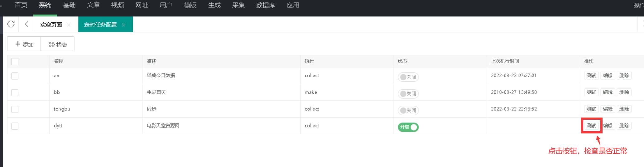Open the 数据库 menu
The height and width of the screenshot is (167, 644).
[265, 5]
